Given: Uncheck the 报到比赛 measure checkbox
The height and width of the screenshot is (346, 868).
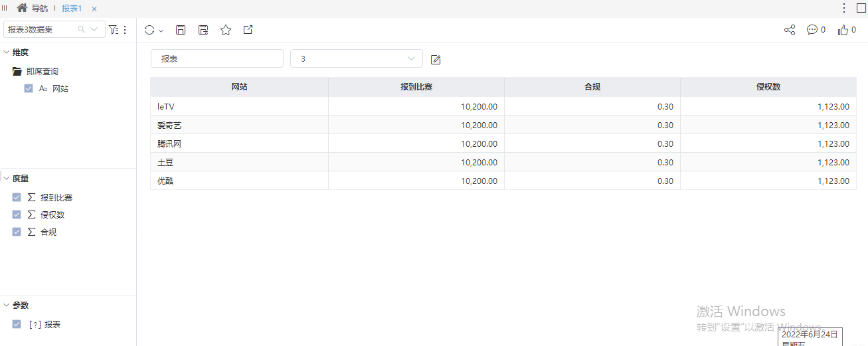Looking at the screenshot, I should click(17, 197).
